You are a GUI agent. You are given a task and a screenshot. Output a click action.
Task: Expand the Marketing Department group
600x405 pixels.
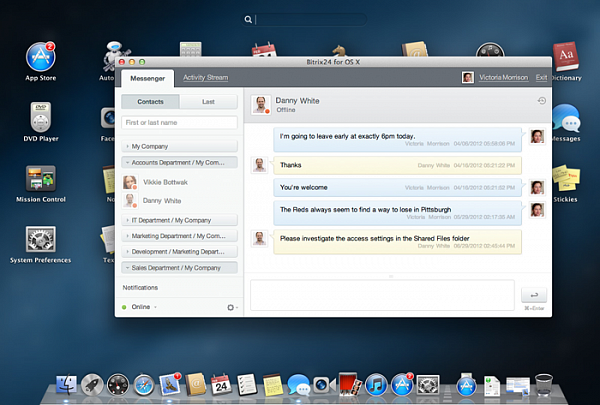179,236
